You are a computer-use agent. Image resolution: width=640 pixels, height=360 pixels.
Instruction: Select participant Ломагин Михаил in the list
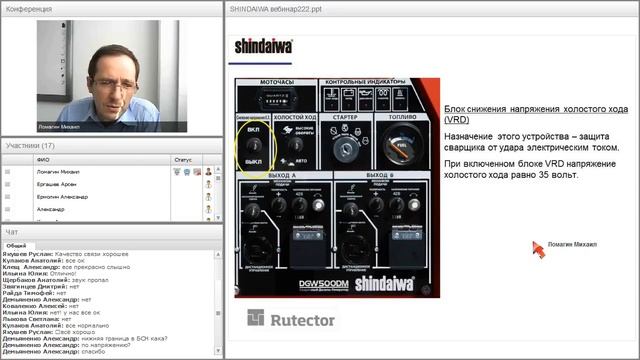[x=58, y=172]
